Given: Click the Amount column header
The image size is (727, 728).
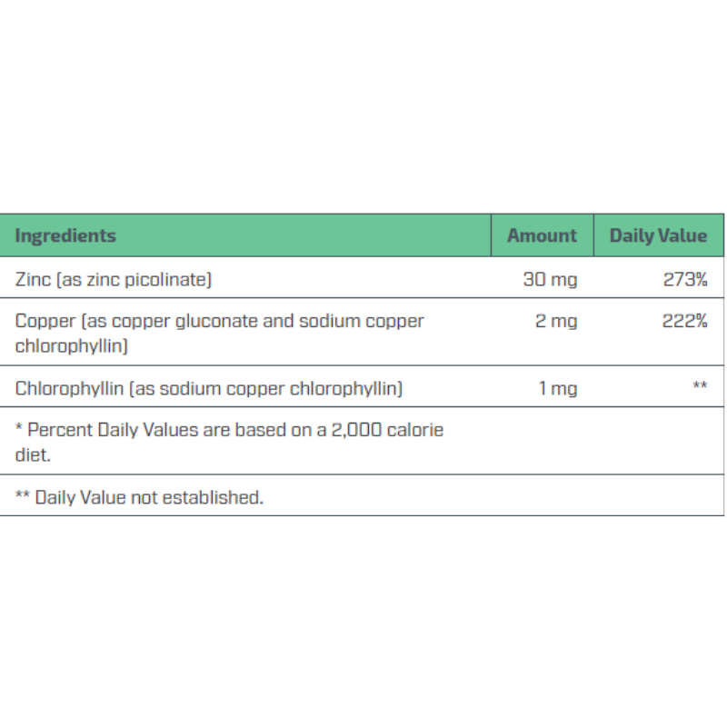Looking at the screenshot, I should pyautogui.click(x=542, y=236).
